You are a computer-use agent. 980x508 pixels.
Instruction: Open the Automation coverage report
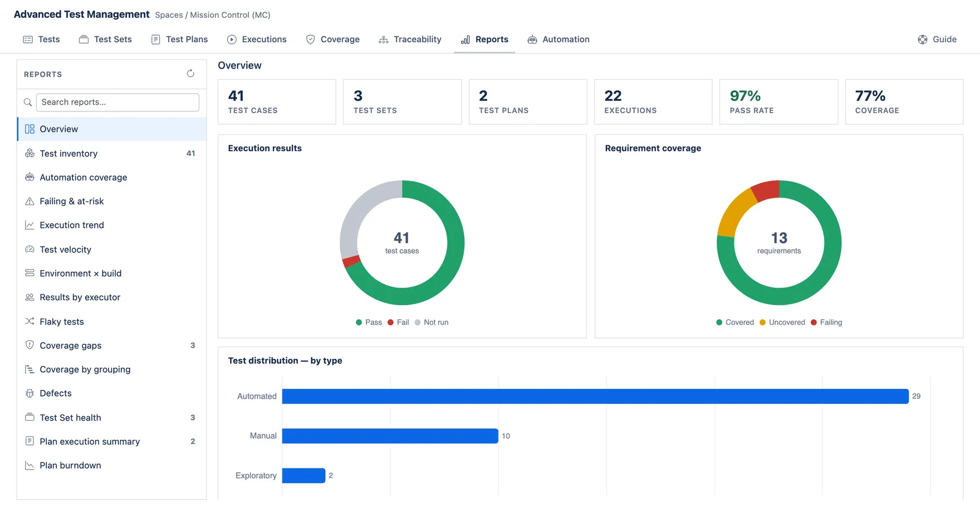(112, 177)
